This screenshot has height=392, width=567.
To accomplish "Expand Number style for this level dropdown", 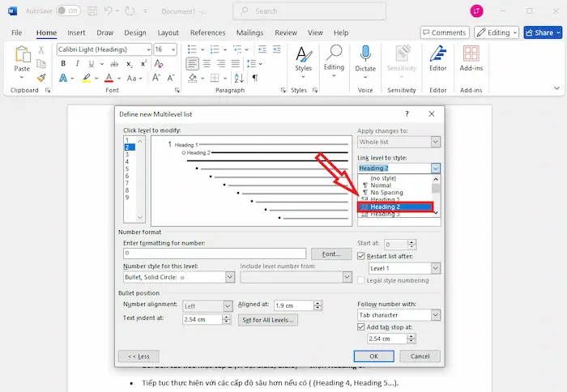I will coord(228,277).
